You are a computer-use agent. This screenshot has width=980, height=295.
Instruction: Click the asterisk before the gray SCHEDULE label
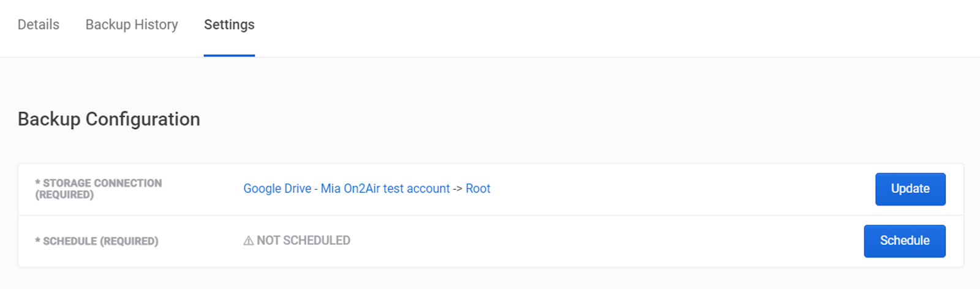click(38, 241)
